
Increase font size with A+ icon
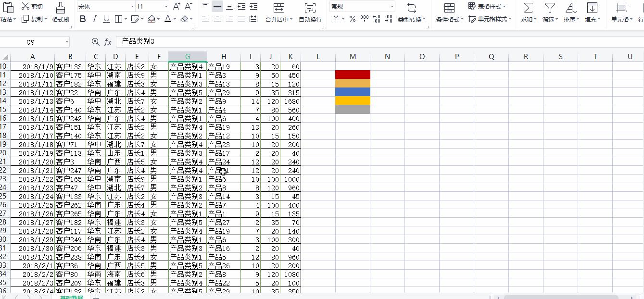coord(177,6)
